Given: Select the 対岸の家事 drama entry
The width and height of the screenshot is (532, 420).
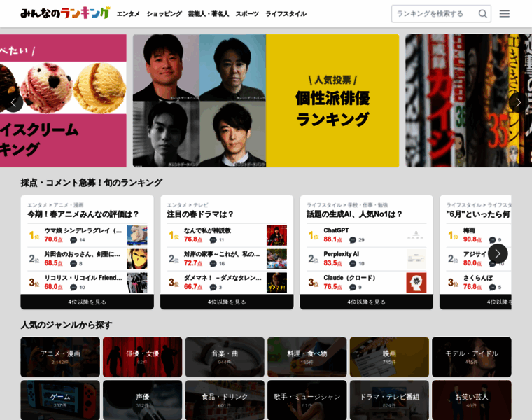Looking at the screenshot, I should tap(227, 259).
